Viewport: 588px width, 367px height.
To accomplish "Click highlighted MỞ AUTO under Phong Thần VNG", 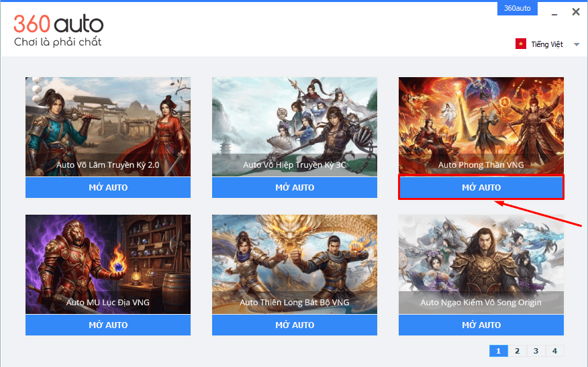I will [x=481, y=187].
